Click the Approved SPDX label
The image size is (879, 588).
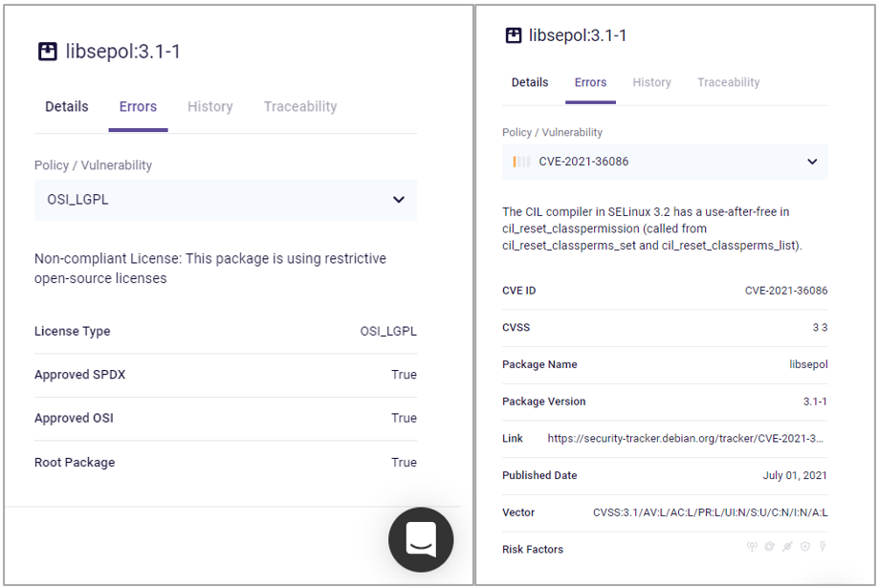tap(79, 375)
